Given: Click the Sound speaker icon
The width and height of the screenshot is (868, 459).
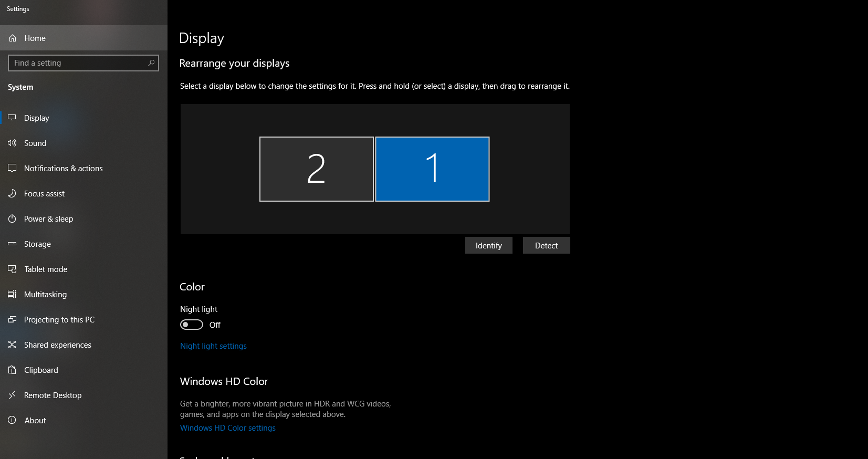Looking at the screenshot, I should pos(12,143).
